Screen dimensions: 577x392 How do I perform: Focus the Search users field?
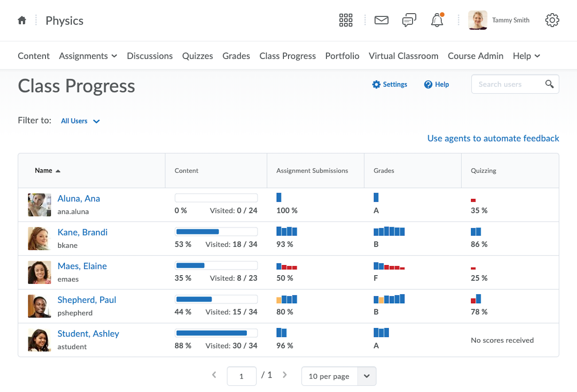(515, 84)
